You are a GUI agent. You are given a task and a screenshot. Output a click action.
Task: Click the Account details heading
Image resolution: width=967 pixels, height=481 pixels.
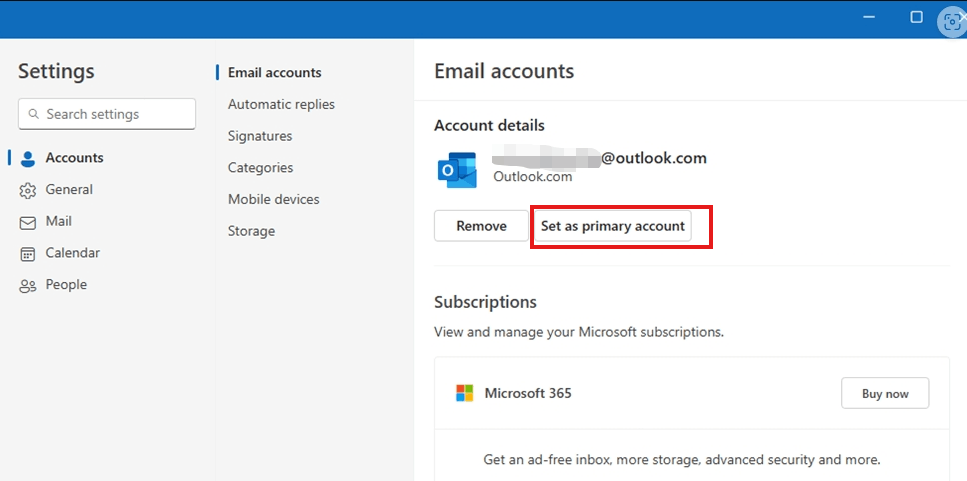click(x=489, y=126)
